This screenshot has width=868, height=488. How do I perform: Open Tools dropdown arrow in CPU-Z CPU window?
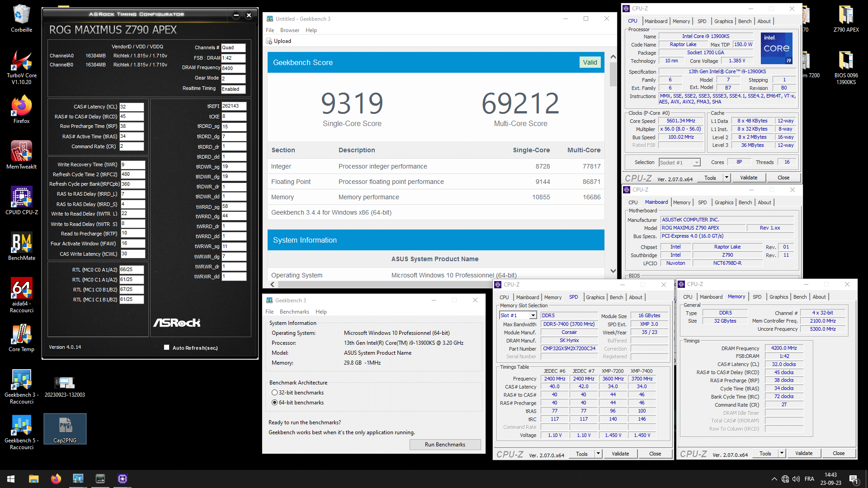726,178
